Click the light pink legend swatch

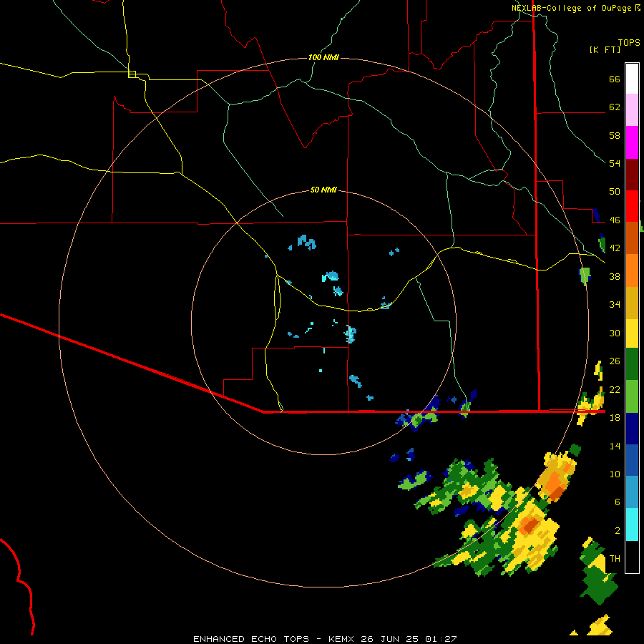(x=632, y=109)
